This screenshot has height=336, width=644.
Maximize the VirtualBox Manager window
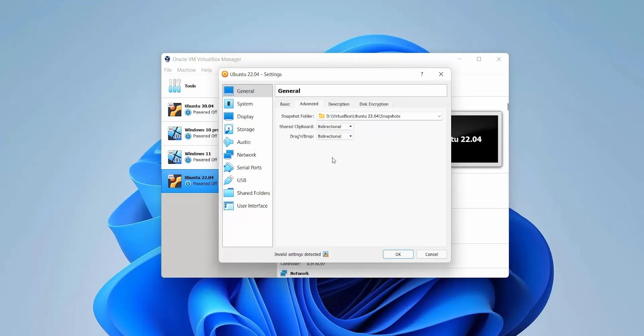coord(479,59)
